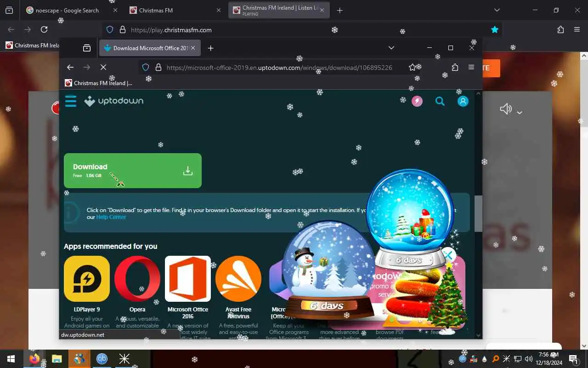Go back in the front Firefox window

[70, 67]
